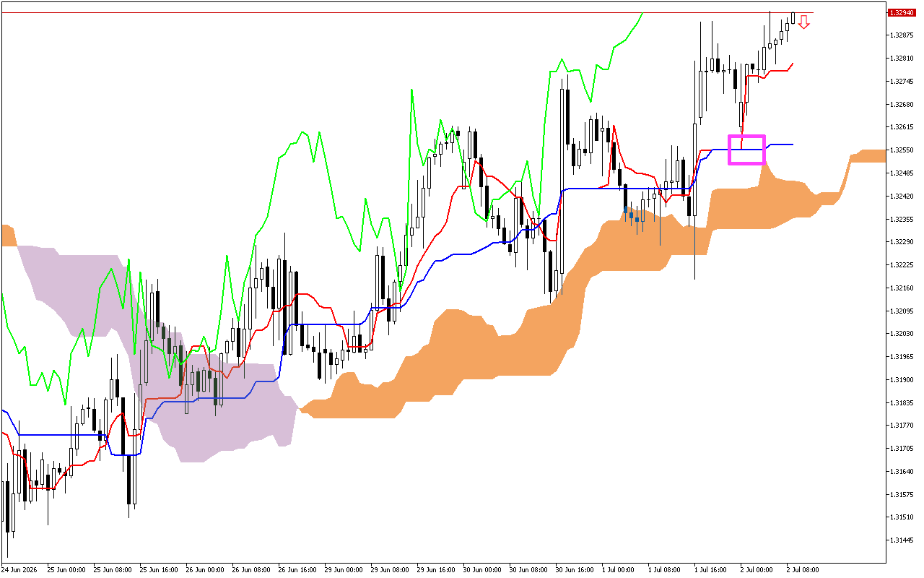Image resolution: width=924 pixels, height=578 pixels.
Task: Click the 1.31640 price axis label
Action: (901, 472)
